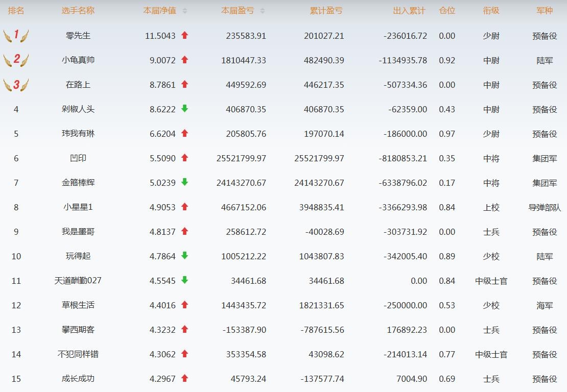
Task: Open player 零先生 profile
Action: [78, 36]
